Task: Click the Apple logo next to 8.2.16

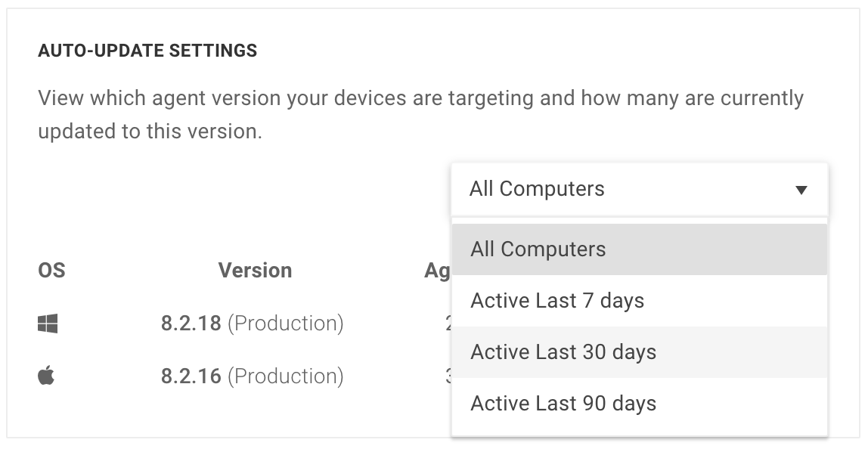Action: tap(47, 376)
